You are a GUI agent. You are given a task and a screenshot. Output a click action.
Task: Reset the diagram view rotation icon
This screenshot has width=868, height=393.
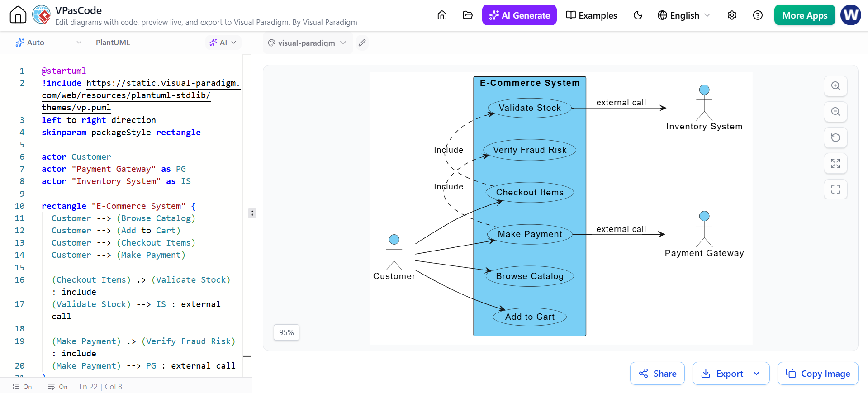pos(835,137)
